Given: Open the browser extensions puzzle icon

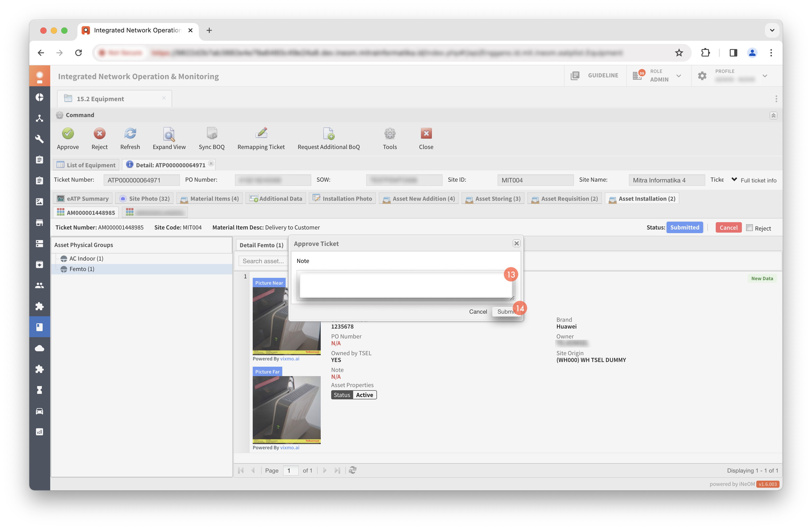Looking at the screenshot, I should [x=705, y=53].
